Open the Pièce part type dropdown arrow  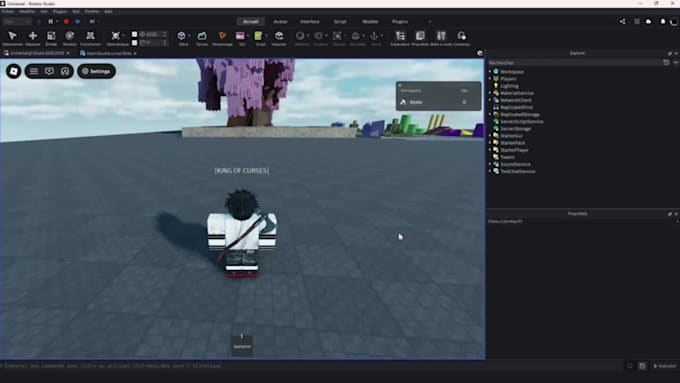click(190, 36)
